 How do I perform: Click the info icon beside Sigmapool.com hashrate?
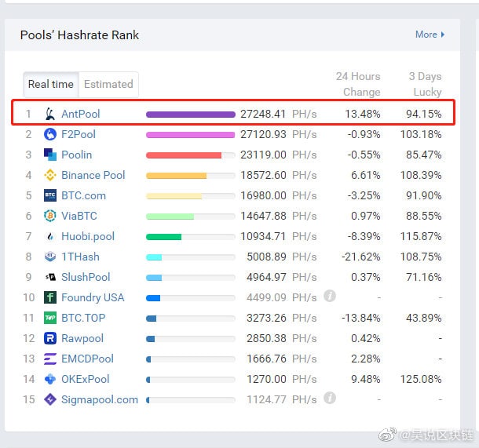(330, 398)
